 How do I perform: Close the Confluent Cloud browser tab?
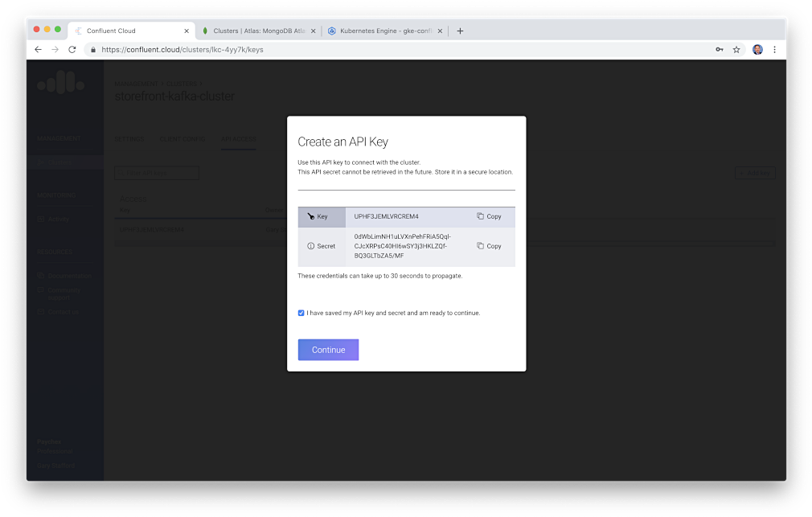pyautogui.click(x=187, y=31)
